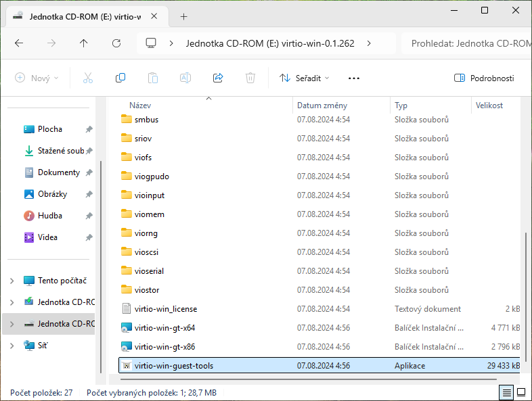Sort by Datum změny column header

point(322,105)
